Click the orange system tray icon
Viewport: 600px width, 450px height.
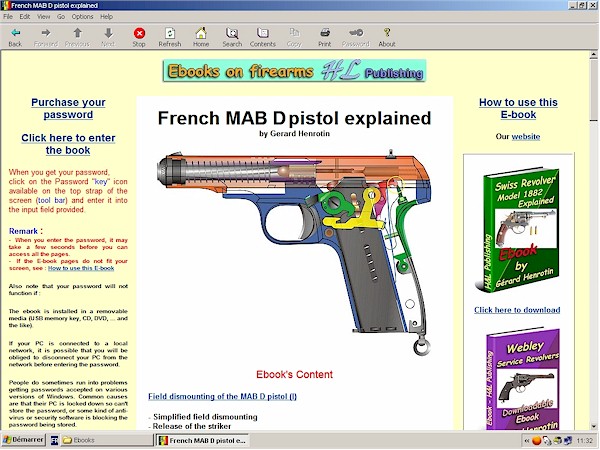[536, 441]
